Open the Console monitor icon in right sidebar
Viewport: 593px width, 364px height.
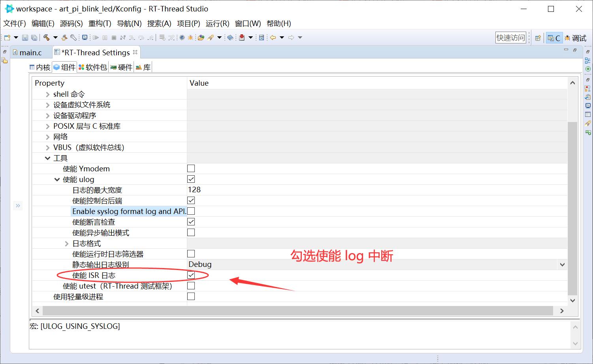pyautogui.click(x=587, y=106)
